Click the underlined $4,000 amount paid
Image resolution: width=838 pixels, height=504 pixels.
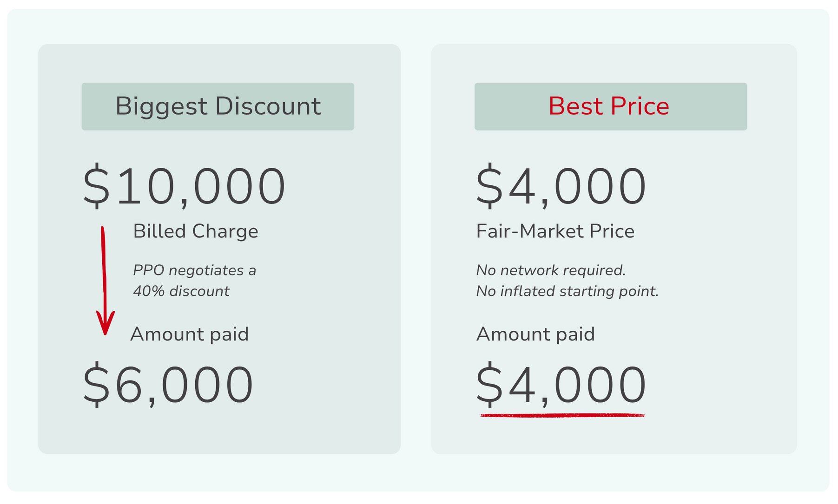pyautogui.click(x=561, y=386)
